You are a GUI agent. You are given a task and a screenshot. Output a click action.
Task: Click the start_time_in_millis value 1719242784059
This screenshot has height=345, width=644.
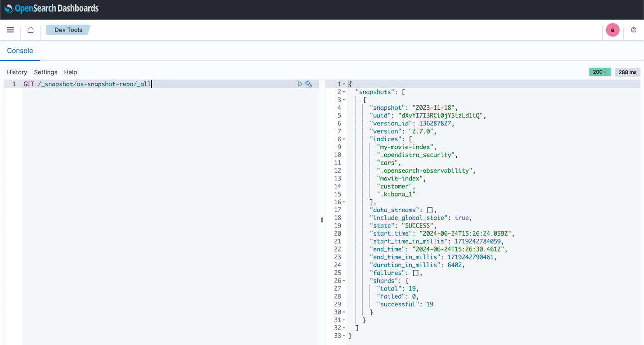point(477,242)
